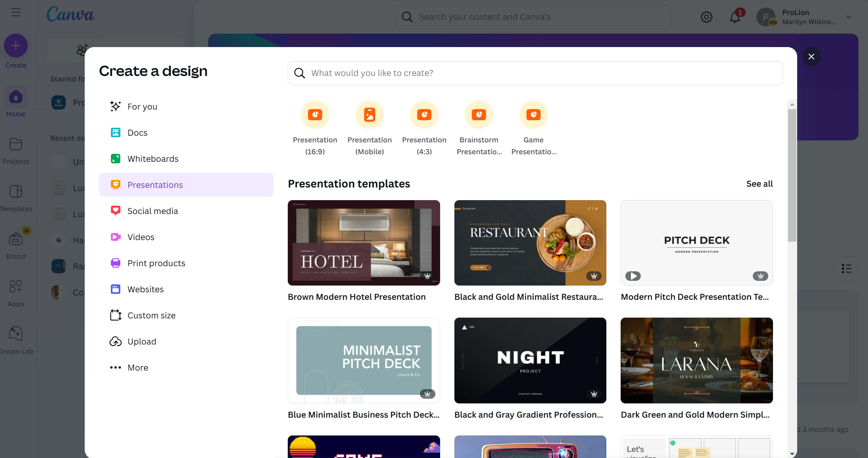Select Whiteboards category
The height and width of the screenshot is (458, 868).
click(186, 159)
